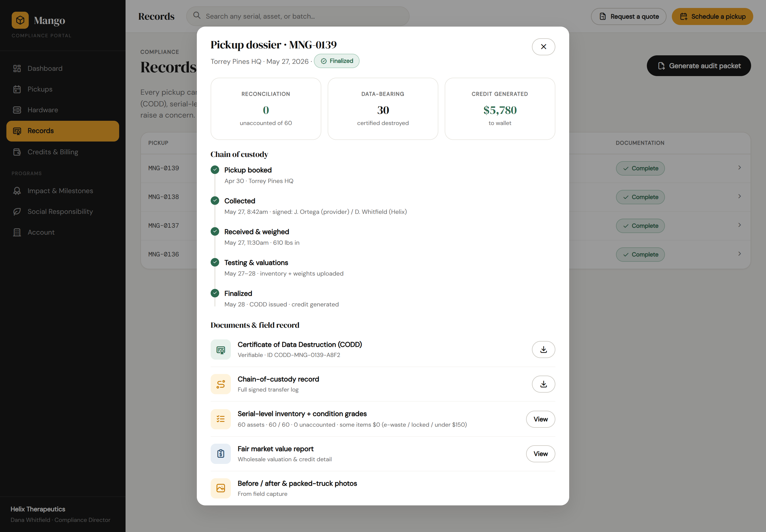Click Request a quote button

click(628, 16)
